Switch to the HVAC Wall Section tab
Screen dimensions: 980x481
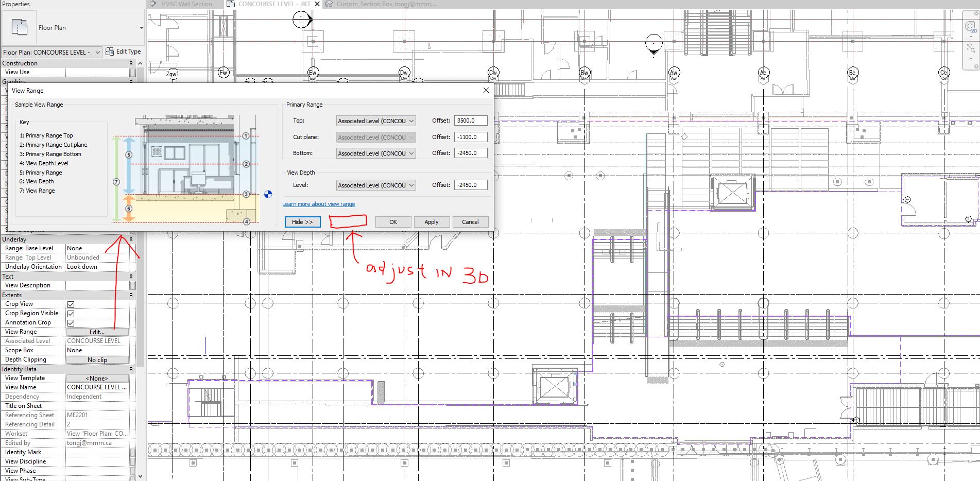pyautogui.click(x=186, y=4)
